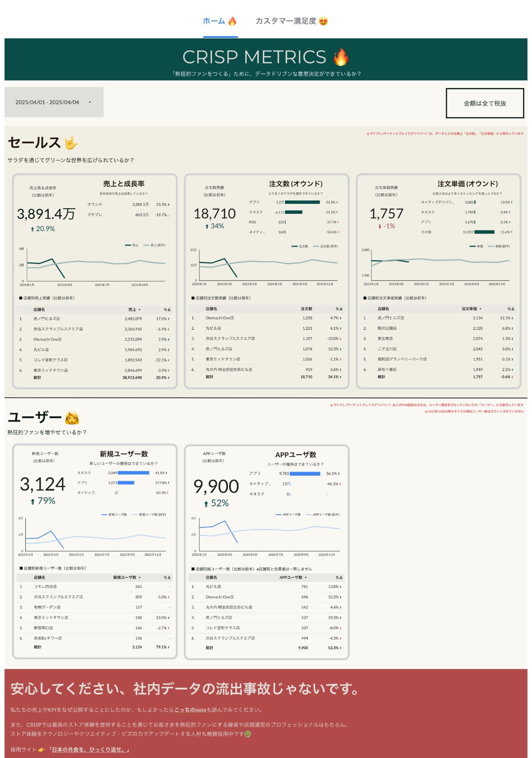
Task: Click the 18,710 order count scorecard
Action: pos(215,214)
